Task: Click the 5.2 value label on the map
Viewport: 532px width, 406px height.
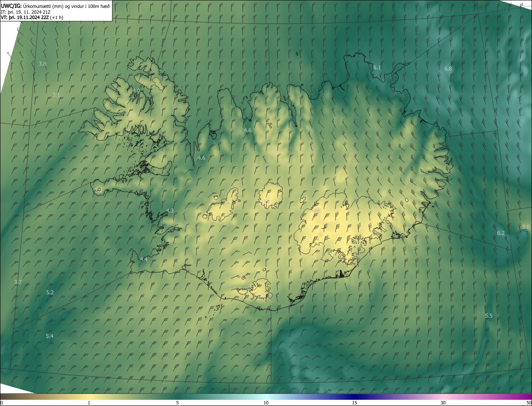Action: 50,292
